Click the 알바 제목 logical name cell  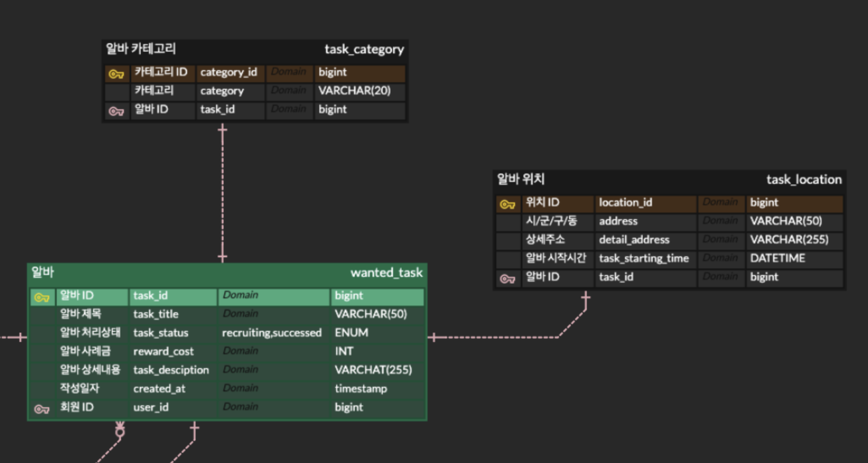(x=92, y=315)
